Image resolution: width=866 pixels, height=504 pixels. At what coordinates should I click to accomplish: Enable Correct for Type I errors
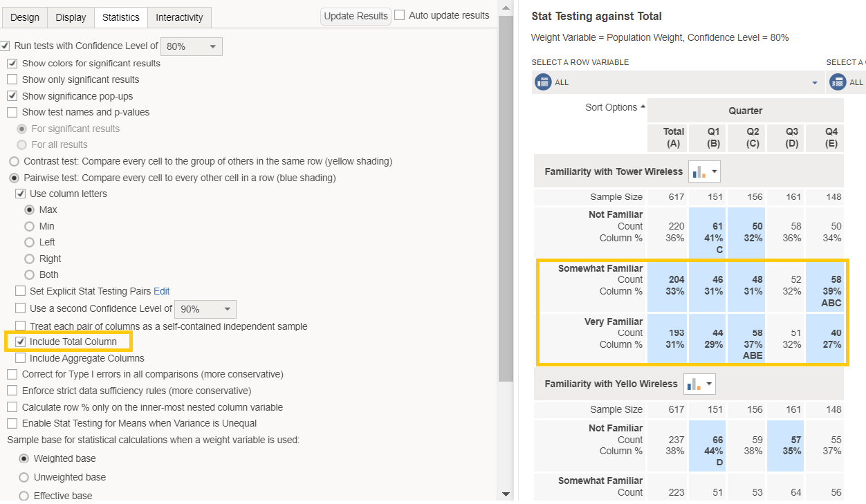coord(12,374)
